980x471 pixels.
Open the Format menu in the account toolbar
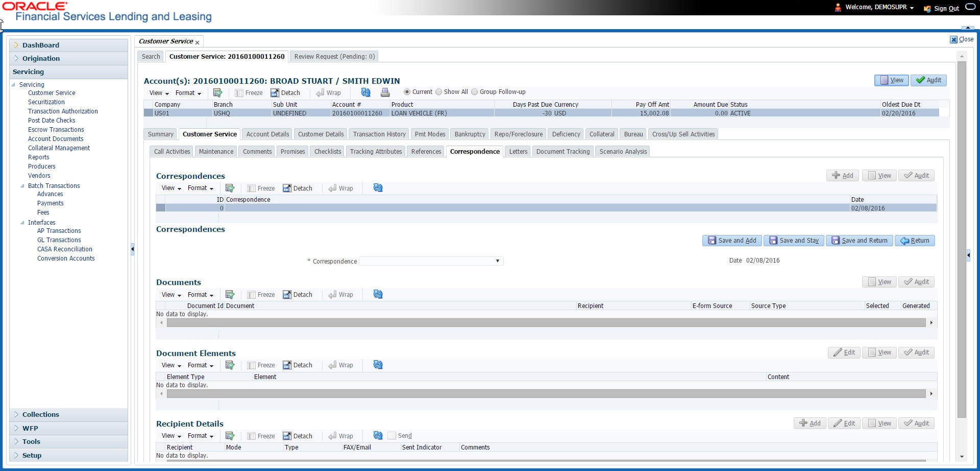click(188, 93)
